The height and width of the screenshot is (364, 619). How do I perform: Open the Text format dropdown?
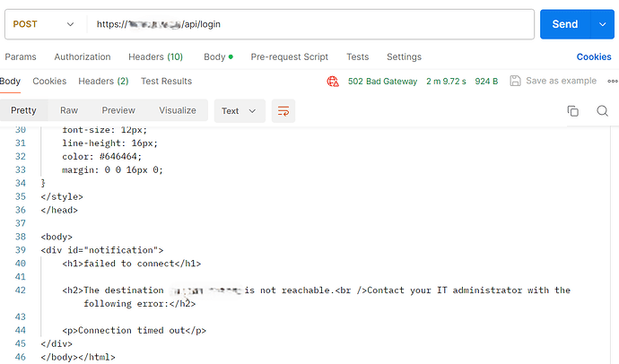(x=240, y=111)
